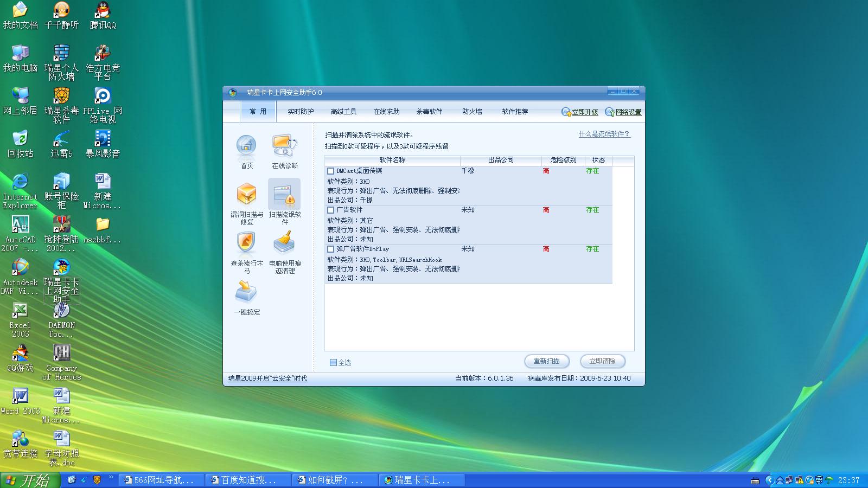
Task: Open Autodesk DWF Viewer desktop icon
Action: click(x=20, y=277)
